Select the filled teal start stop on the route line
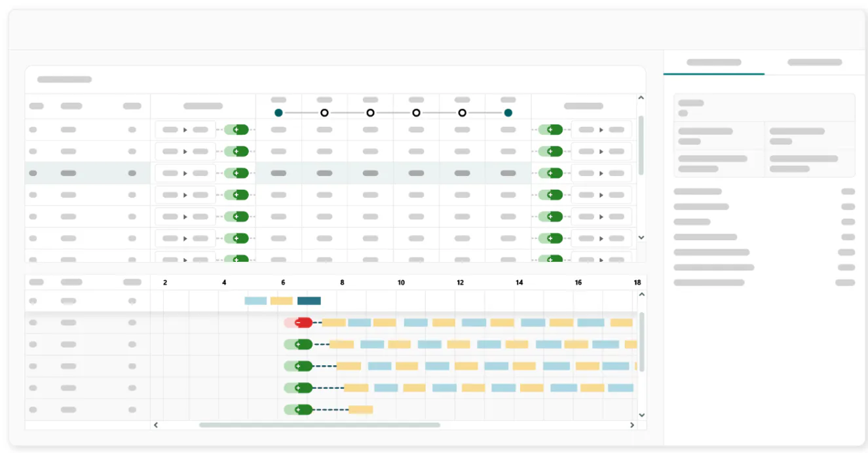 [278, 113]
